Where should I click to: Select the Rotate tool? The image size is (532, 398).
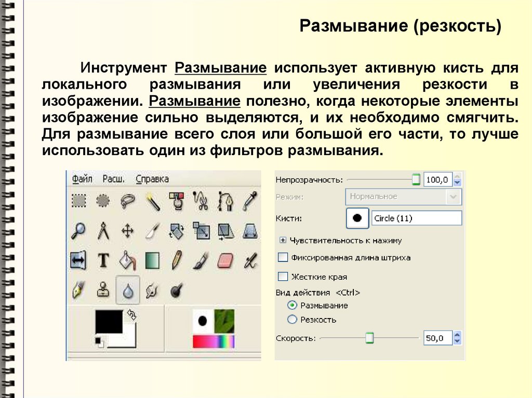coord(177,231)
